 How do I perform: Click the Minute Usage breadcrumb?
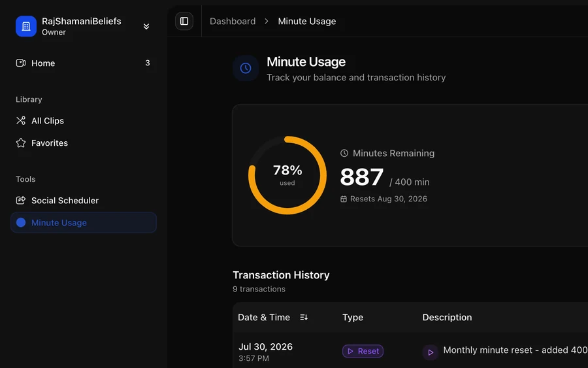click(307, 22)
